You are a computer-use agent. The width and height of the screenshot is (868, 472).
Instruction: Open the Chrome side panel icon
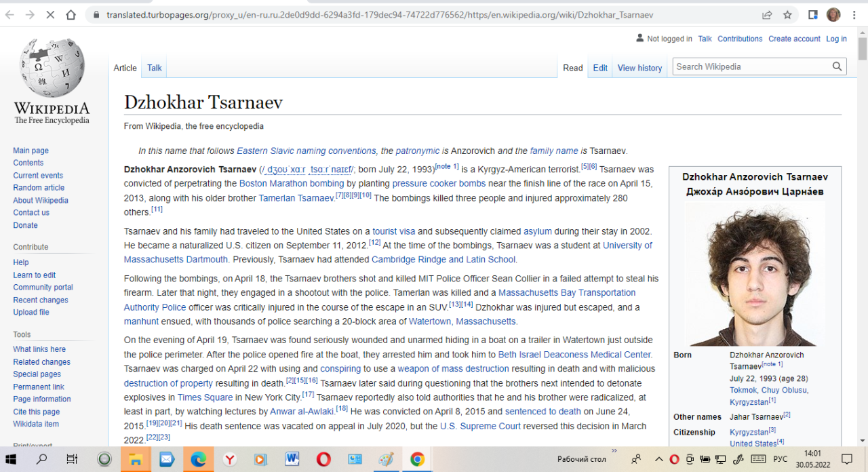pos(813,15)
